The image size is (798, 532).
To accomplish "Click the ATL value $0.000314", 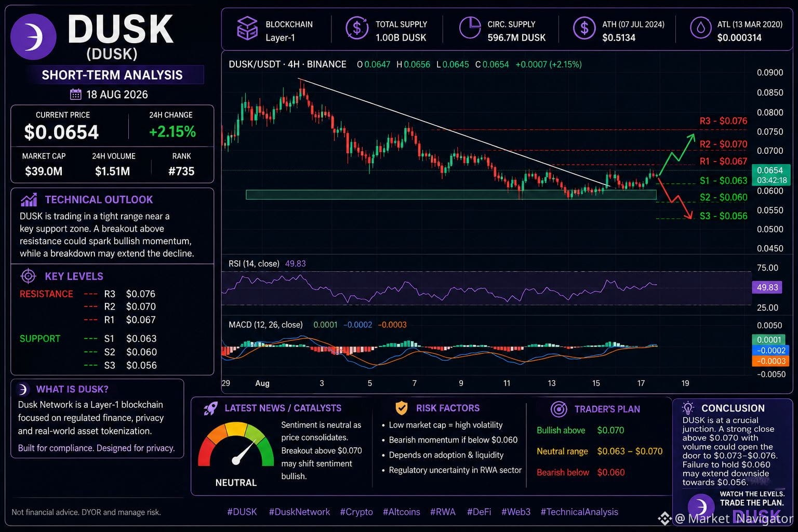I will pyautogui.click(x=739, y=37).
